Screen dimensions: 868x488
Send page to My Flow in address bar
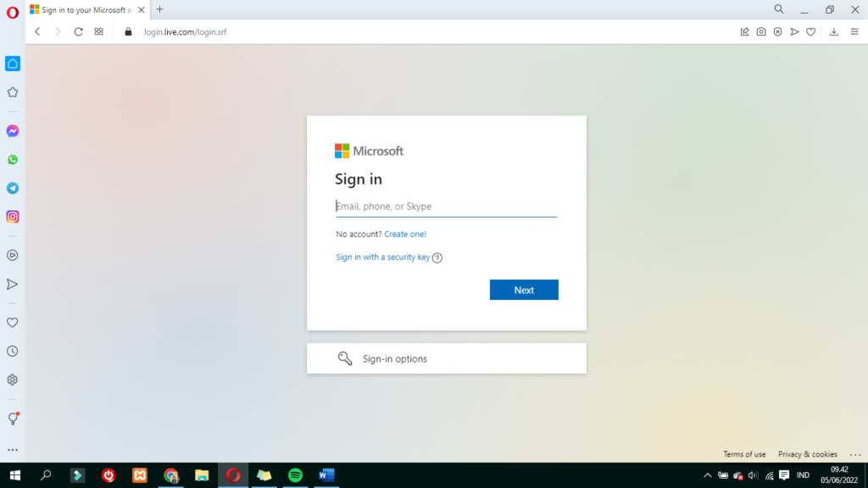794,32
